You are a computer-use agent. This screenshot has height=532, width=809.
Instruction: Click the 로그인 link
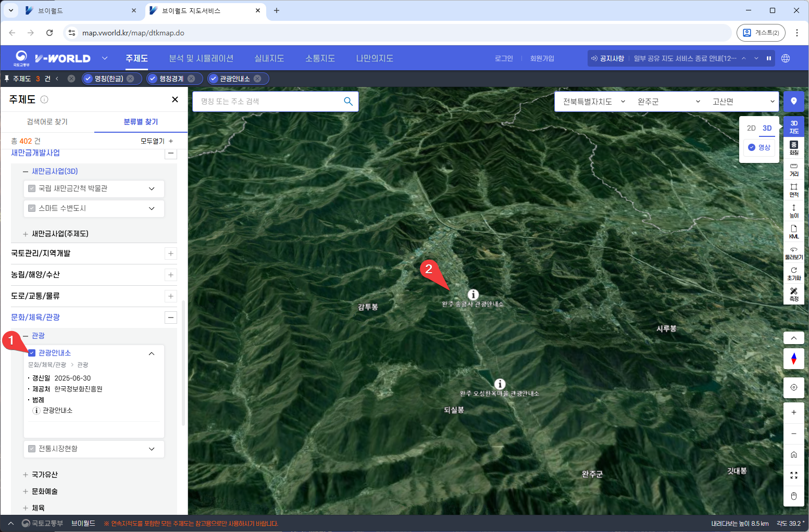[504, 58]
